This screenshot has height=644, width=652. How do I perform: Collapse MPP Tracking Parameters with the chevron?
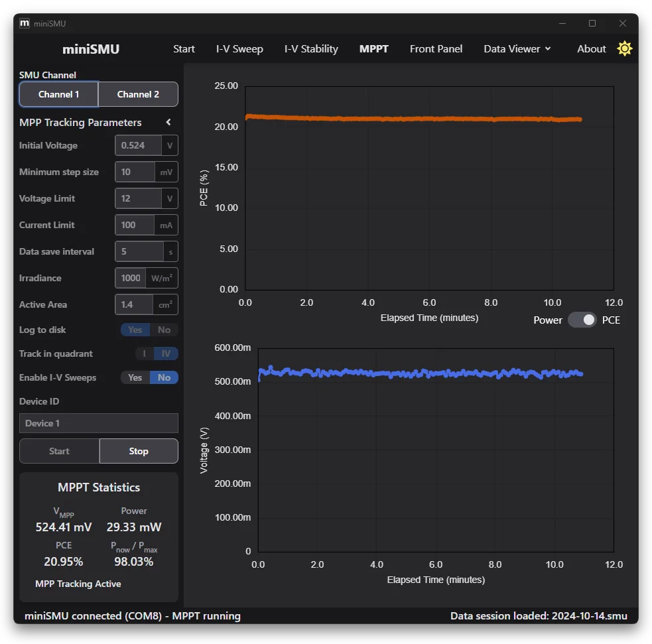(168, 122)
